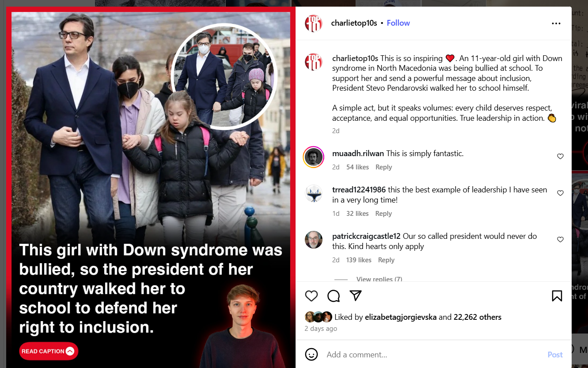Viewport: 588px width, 368px height.
Task: Like muaadh.rilwan's comment
Action: pyautogui.click(x=560, y=156)
